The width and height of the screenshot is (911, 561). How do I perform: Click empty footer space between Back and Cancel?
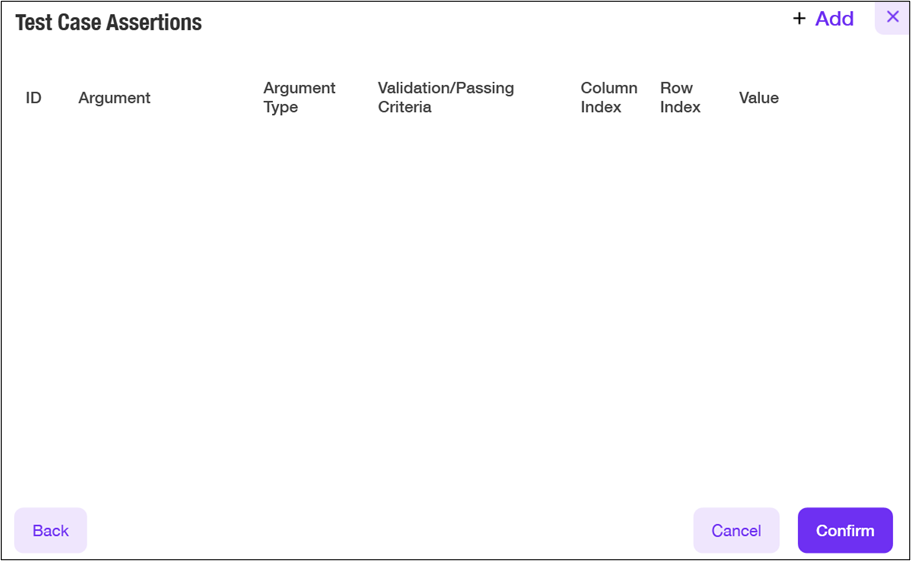390,530
